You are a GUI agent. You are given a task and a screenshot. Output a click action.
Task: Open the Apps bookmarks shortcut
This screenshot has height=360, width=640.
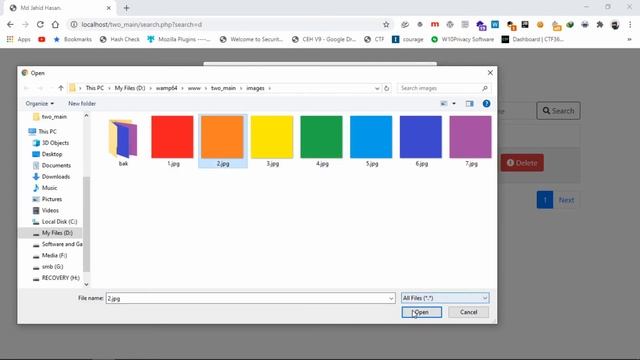point(19,39)
